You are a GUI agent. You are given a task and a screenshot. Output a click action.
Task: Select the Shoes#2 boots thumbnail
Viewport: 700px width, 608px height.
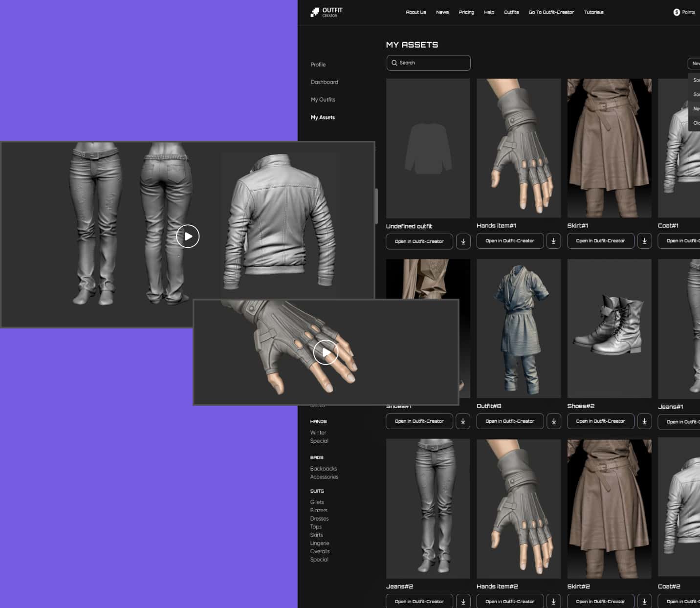tap(609, 328)
